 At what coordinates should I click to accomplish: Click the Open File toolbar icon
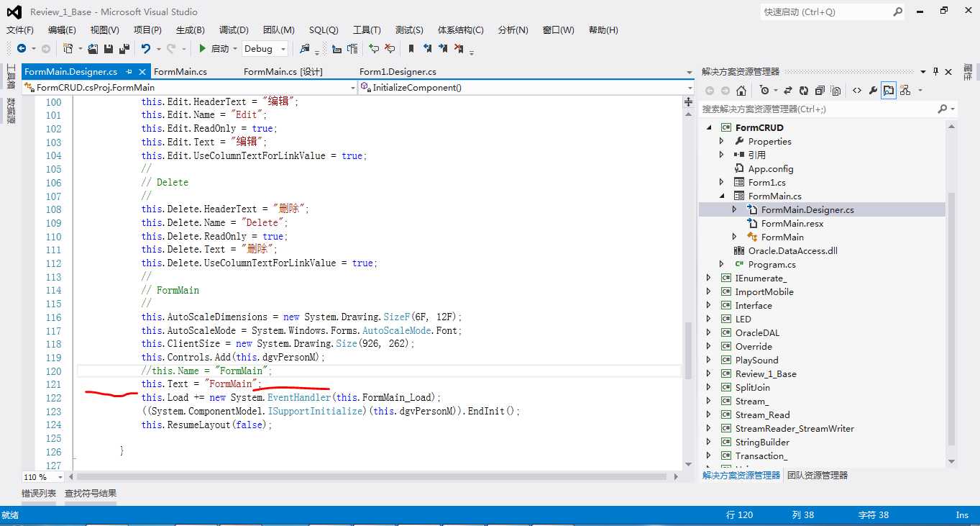click(93, 48)
